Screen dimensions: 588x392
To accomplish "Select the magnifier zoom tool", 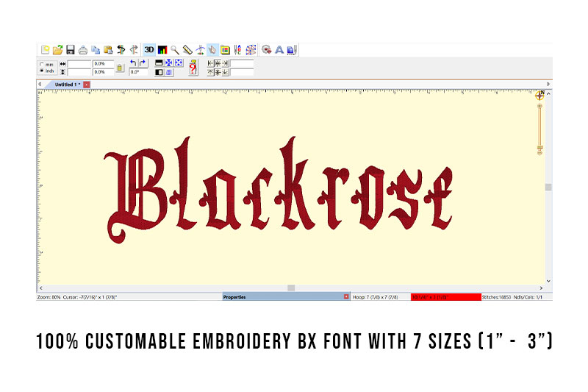I will (x=175, y=49).
